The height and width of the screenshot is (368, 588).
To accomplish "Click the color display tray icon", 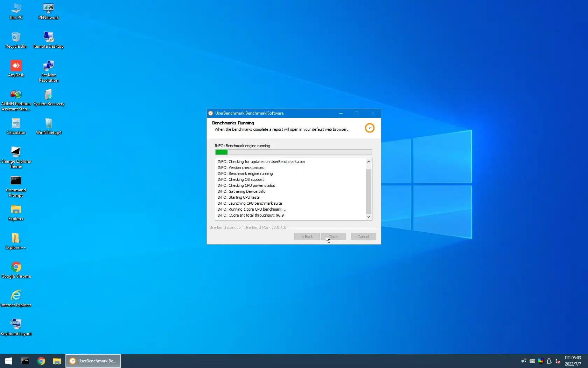I will coord(541,361).
